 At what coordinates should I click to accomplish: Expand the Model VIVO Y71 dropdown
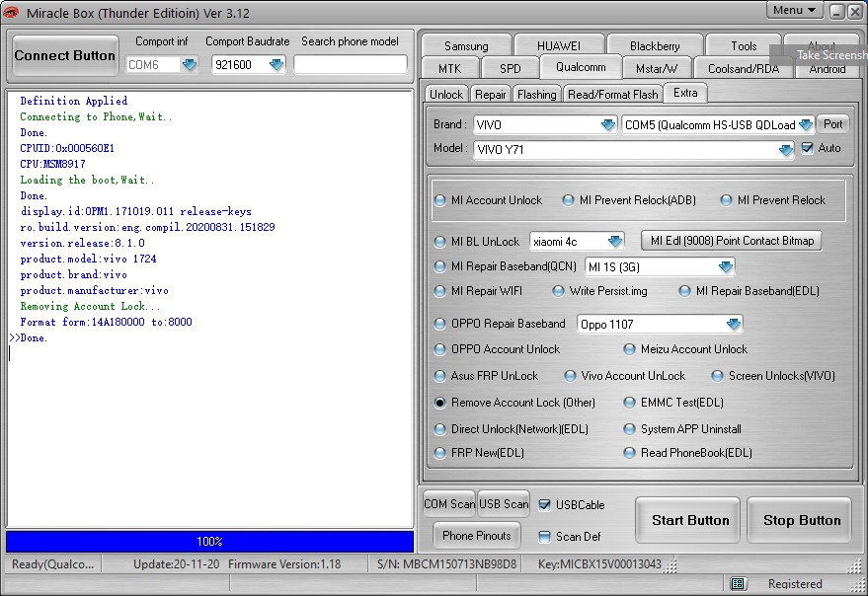click(785, 149)
